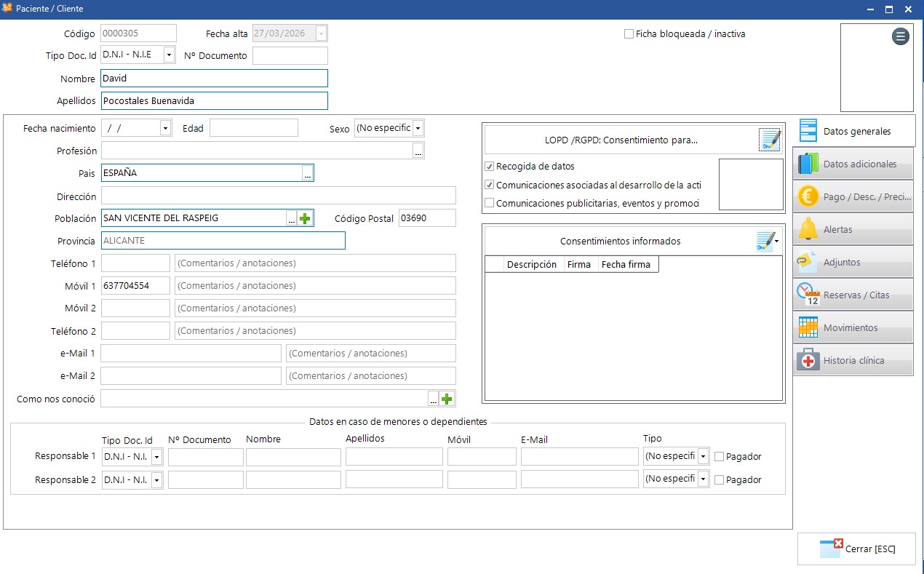Screen dimensions: 924x574
Task: Open the Reservas / Citas tab
Action: tap(853, 295)
